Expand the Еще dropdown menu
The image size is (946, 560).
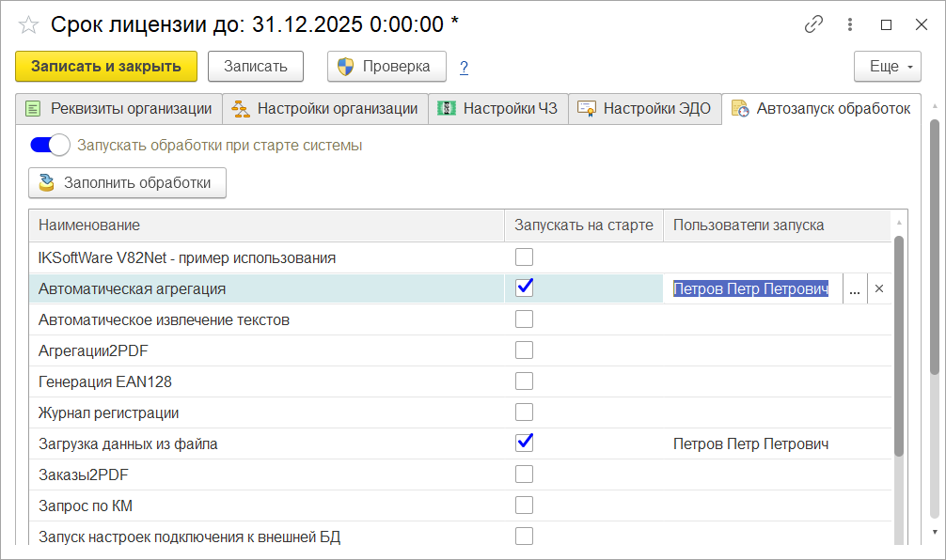tap(888, 67)
